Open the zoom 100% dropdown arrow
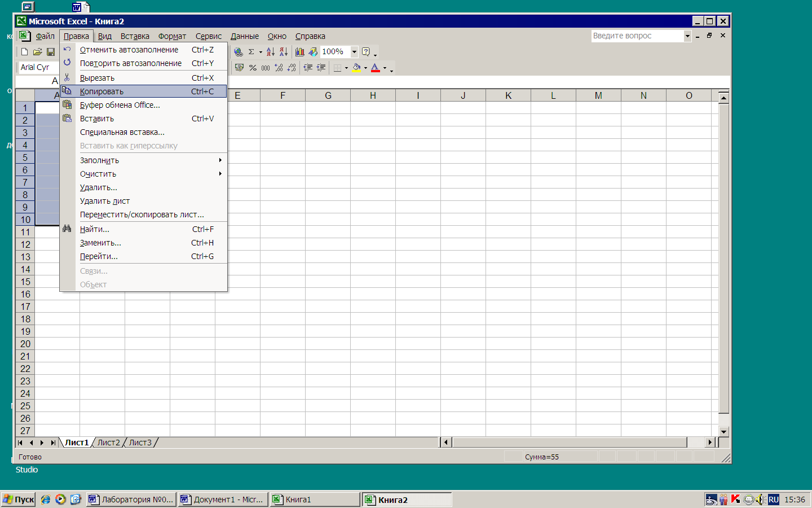Image resolution: width=812 pixels, height=508 pixels. point(354,52)
